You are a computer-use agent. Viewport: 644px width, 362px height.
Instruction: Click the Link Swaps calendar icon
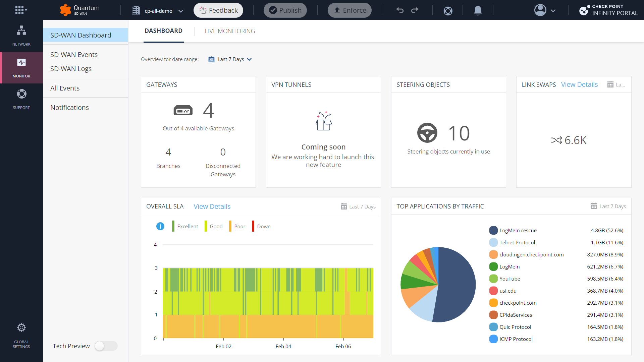point(610,84)
